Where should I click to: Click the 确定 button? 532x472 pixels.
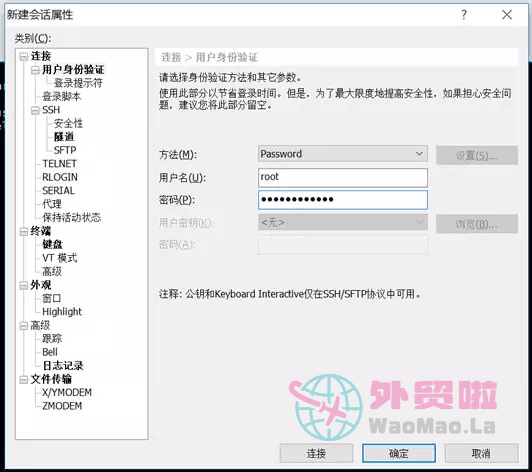tap(399, 453)
